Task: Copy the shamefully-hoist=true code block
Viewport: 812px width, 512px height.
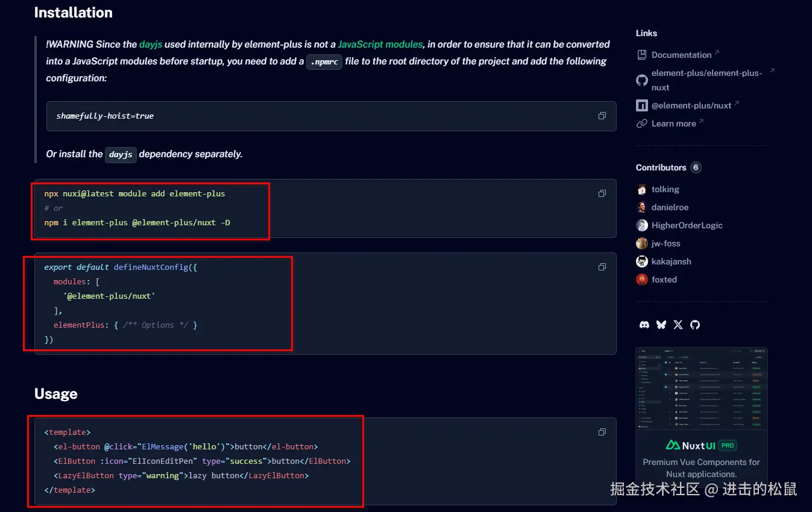Action: click(602, 116)
